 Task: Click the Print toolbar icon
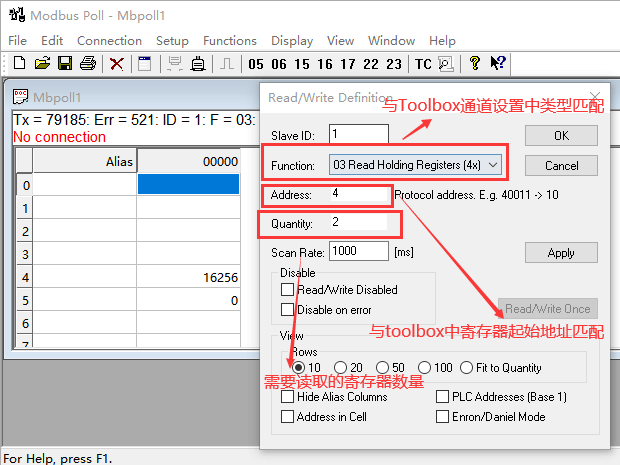pyautogui.click(x=88, y=63)
